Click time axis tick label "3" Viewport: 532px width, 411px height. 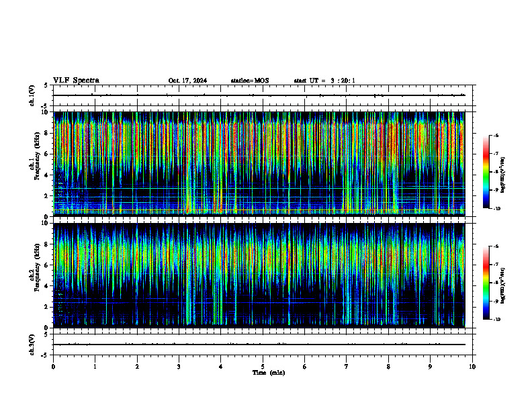click(x=179, y=367)
